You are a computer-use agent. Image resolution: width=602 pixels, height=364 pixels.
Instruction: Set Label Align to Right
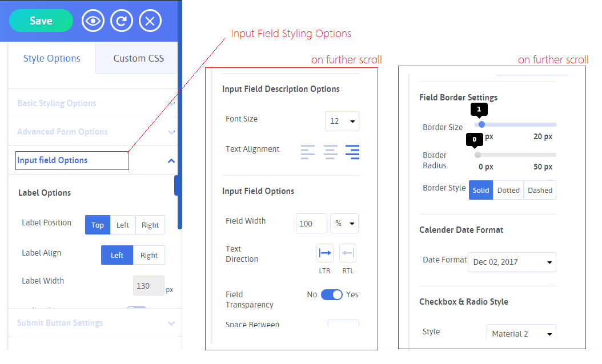pyautogui.click(x=149, y=255)
